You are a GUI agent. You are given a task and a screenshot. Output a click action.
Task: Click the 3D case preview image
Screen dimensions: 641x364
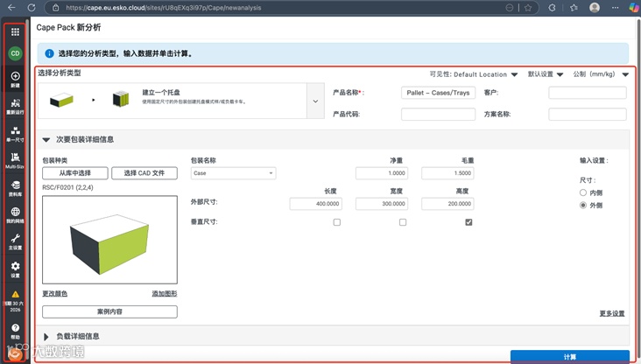109,240
